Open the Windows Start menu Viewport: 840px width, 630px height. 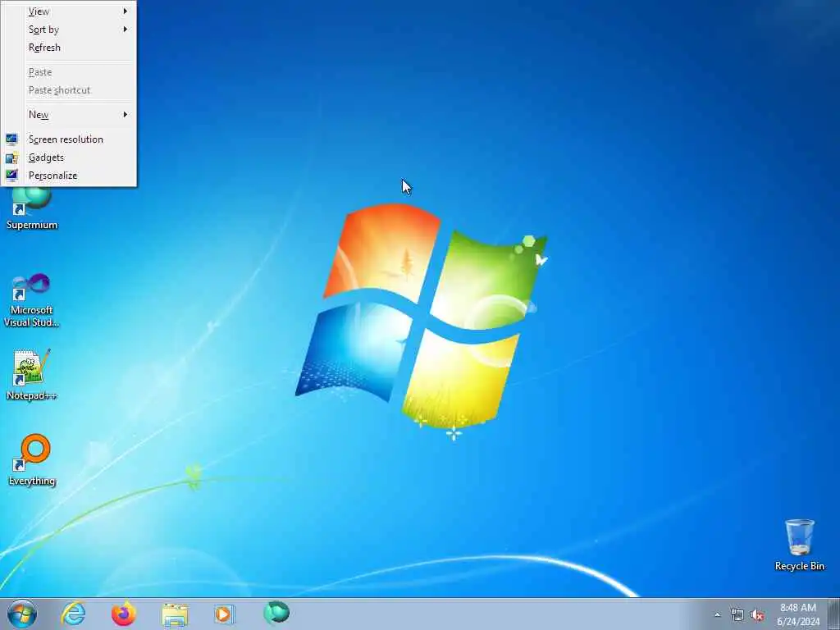pyautogui.click(x=22, y=614)
